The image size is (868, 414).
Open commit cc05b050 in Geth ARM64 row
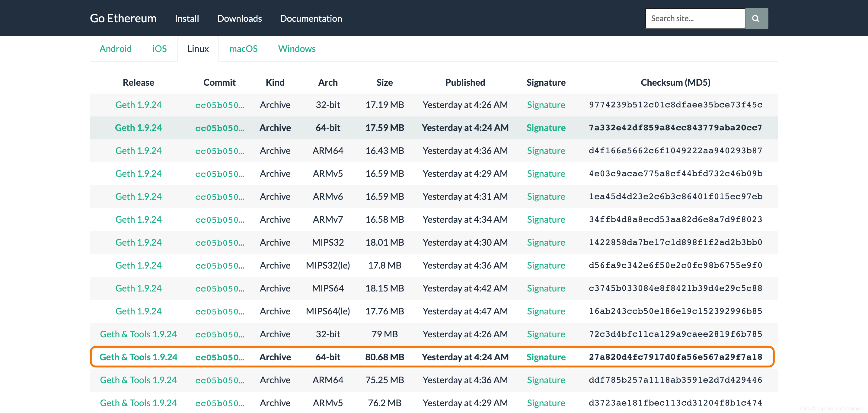click(220, 151)
